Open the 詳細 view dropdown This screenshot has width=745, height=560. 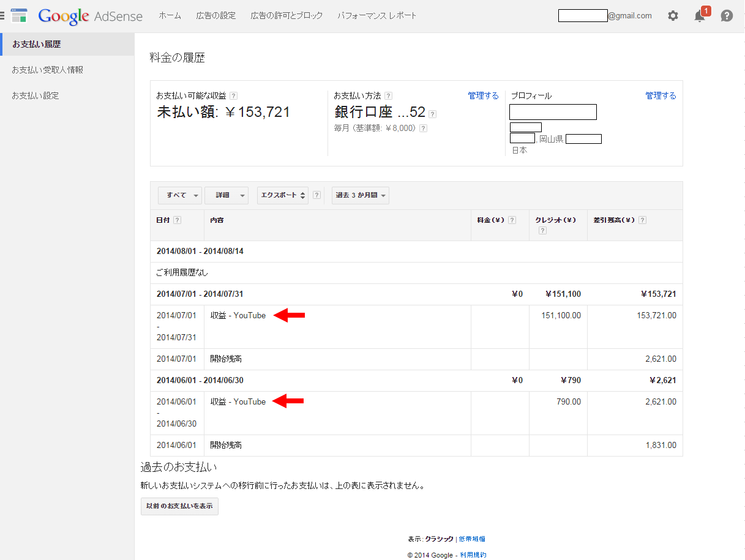click(x=226, y=195)
